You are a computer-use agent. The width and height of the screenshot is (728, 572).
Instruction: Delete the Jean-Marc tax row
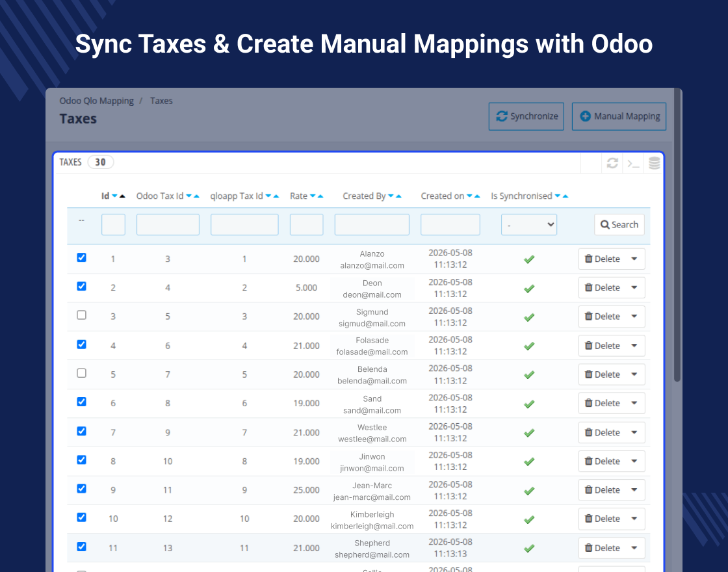pyautogui.click(x=602, y=490)
